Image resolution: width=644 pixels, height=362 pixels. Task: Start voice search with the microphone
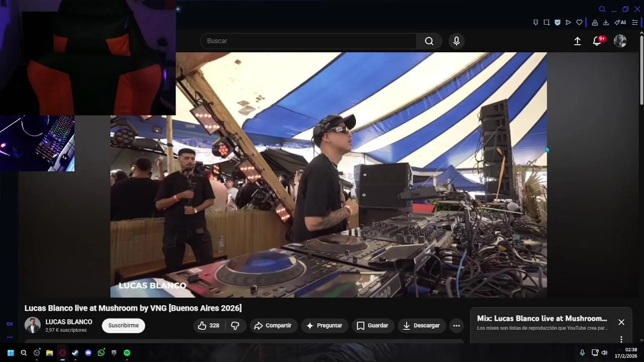(456, 41)
